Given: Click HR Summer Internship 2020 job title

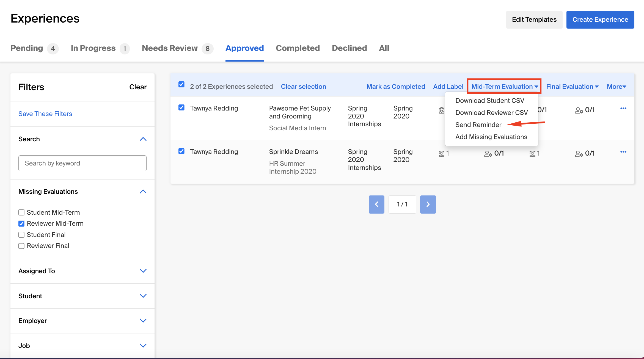Looking at the screenshot, I should [x=293, y=167].
